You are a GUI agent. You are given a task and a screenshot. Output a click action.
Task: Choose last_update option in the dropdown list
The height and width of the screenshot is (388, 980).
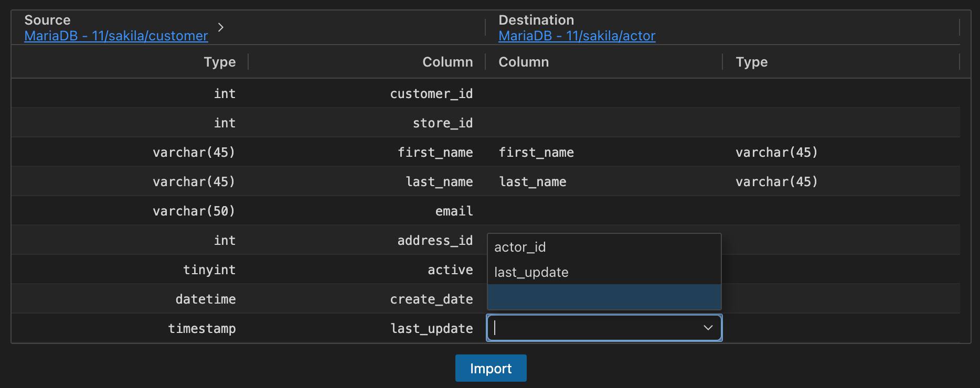click(x=604, y=272)
